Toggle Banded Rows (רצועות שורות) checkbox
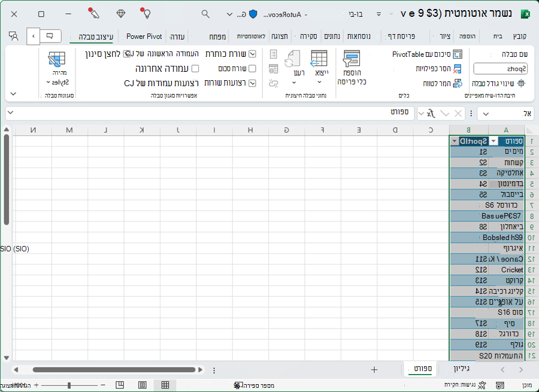Screen dimensions: 539x392 click(253, 83)
